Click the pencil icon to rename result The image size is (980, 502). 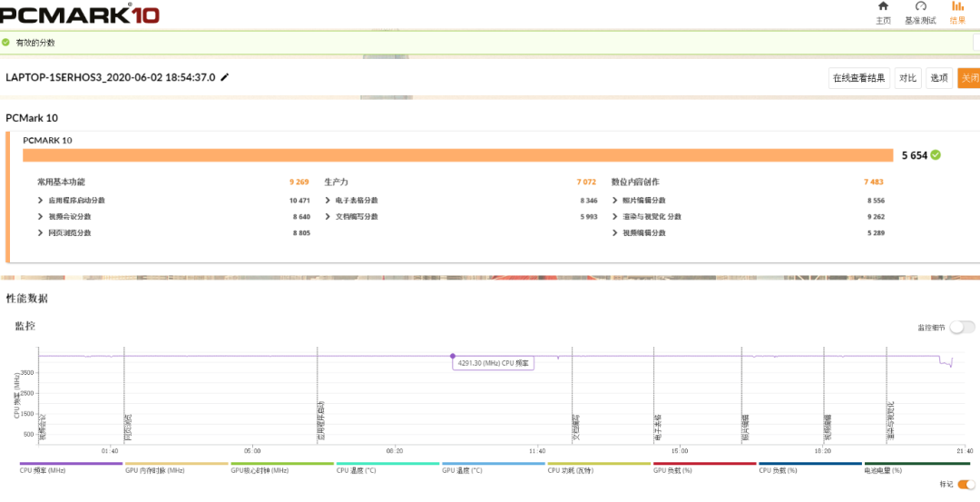point(225,77)
